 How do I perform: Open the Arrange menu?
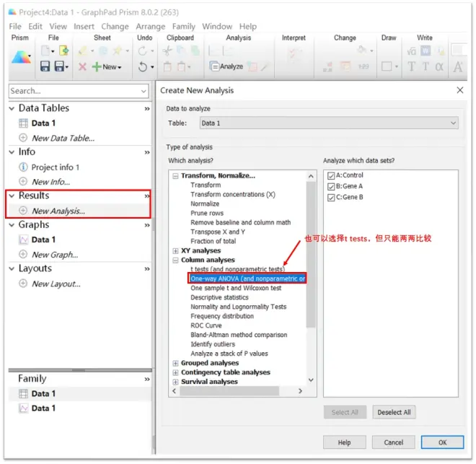pyautogui.click(x=150, y=27)
